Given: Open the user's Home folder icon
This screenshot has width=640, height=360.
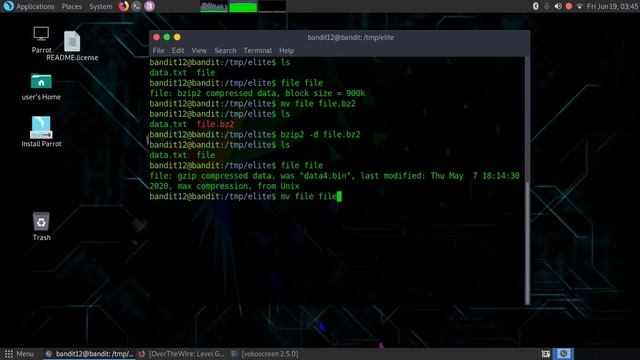Looking at the screenshot, I should tap(41, 87).
